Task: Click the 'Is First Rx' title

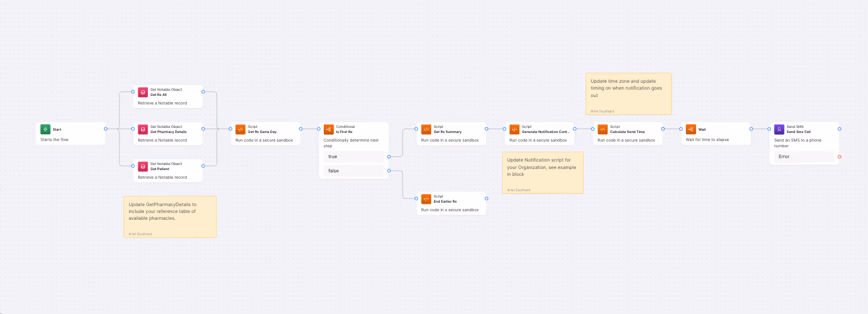Action: coord(344,132)
